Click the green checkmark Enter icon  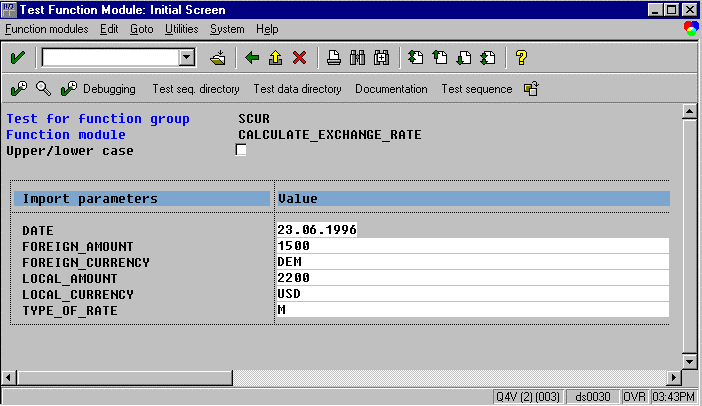[x=17, y=58]
